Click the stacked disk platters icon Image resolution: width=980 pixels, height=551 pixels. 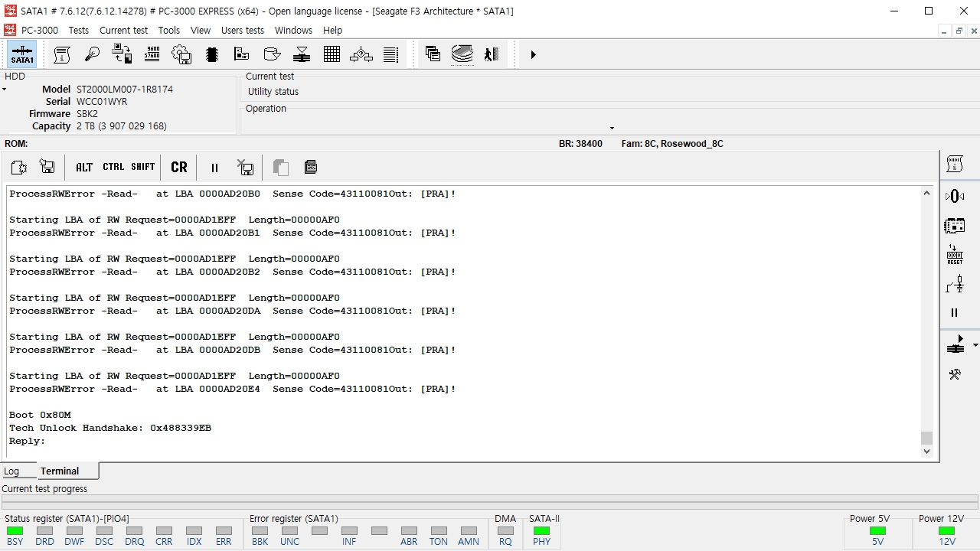(462, 54)
